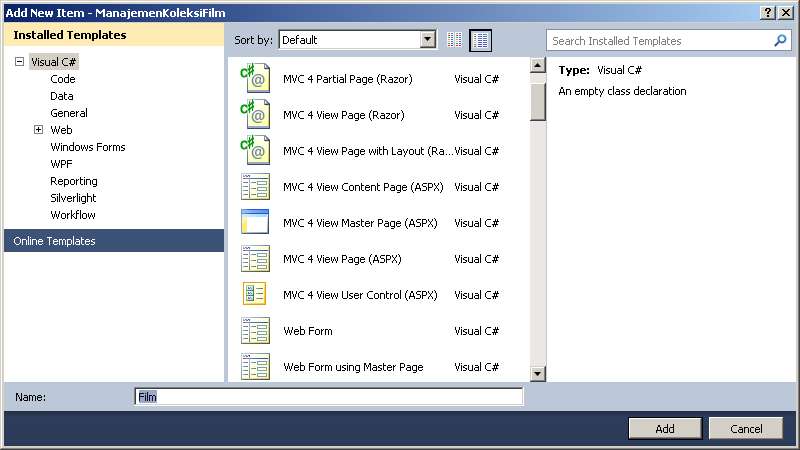Viewport: 800px width, 450px height.
Task: Open the Online Templates section
Action: click(55, 241)
